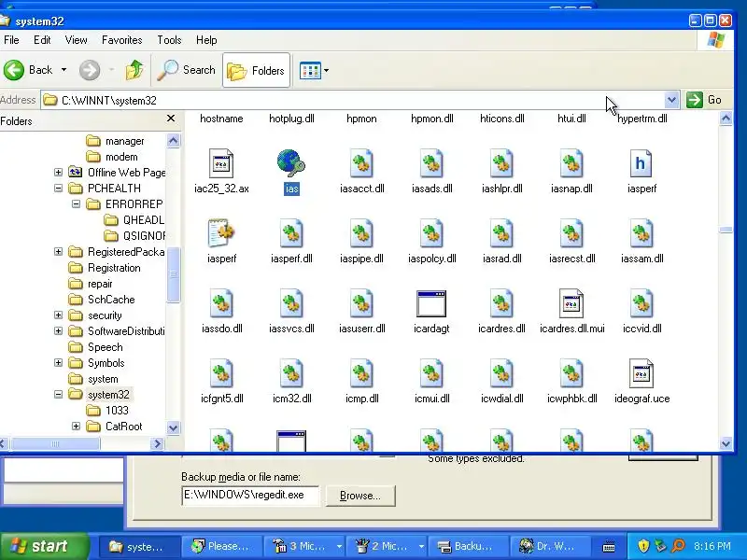Viewport: 747px width, 560px height.
Task: Select the iasnap.dll file icon
Action: tap(571, 163)
